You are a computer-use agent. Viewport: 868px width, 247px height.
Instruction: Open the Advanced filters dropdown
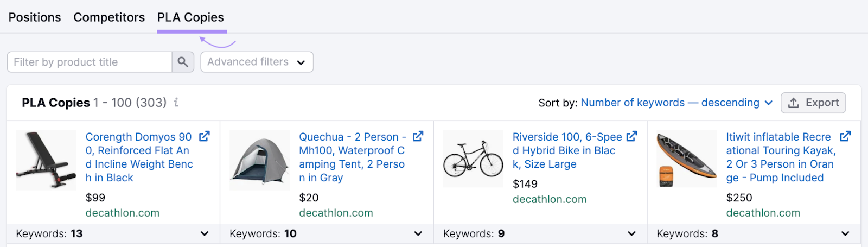point(257,62)
